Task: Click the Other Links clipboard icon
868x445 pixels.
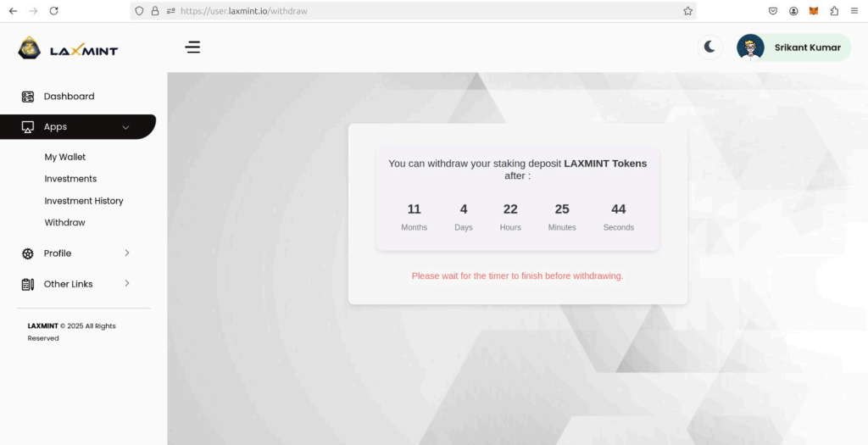Action: 28,284
